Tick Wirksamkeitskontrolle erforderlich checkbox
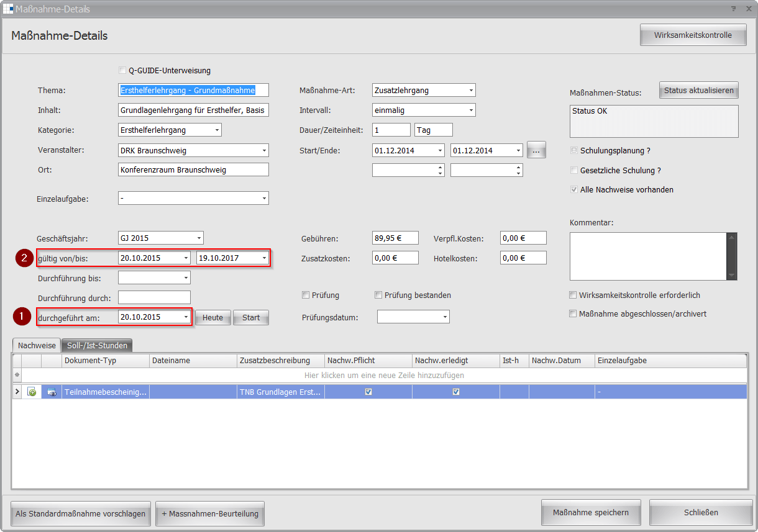Viewport: 758px width, 532px height. 573,295
